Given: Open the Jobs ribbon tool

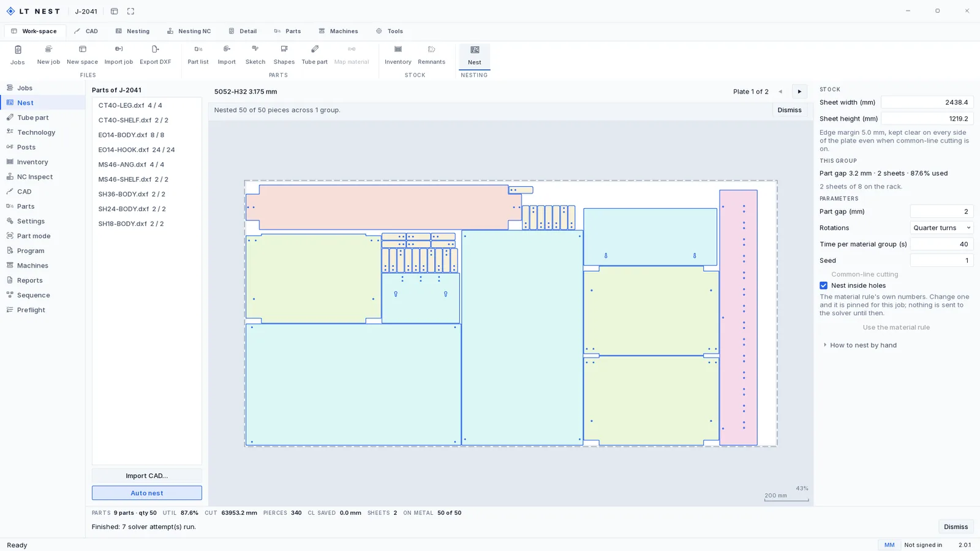Looking at the screenshot, I should 17,54.
